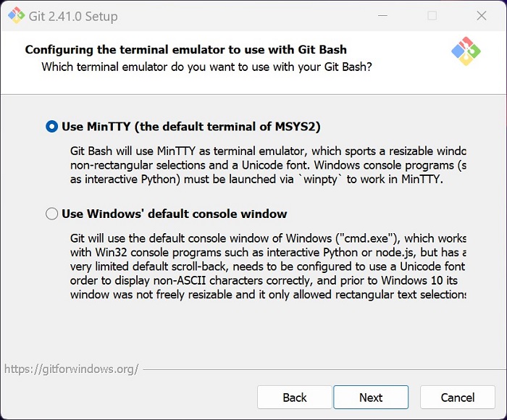Viewport: 507px width, 420px height.
Task: Select the Use MinTTY radio button
Action: click(x=51, y=127)
